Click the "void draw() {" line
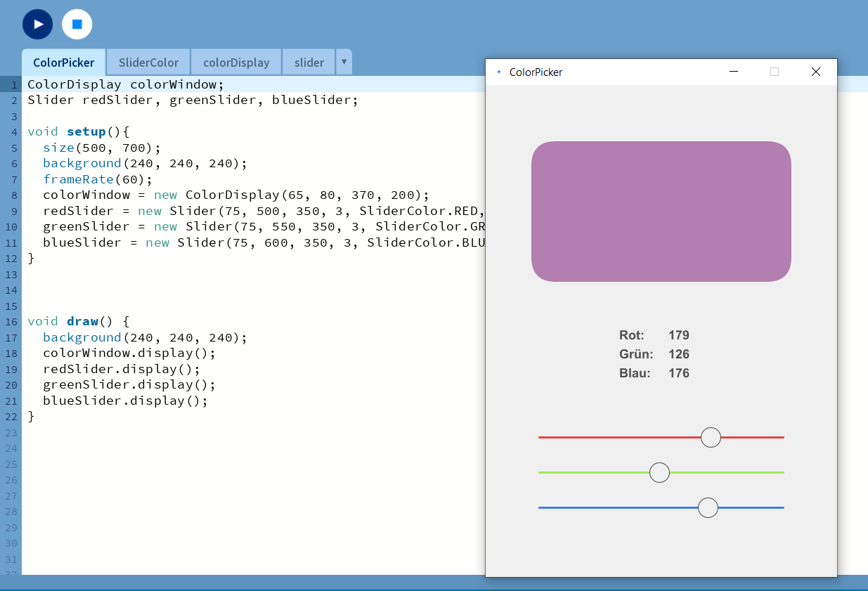The image size is (868, 591). tap(79, 321)
